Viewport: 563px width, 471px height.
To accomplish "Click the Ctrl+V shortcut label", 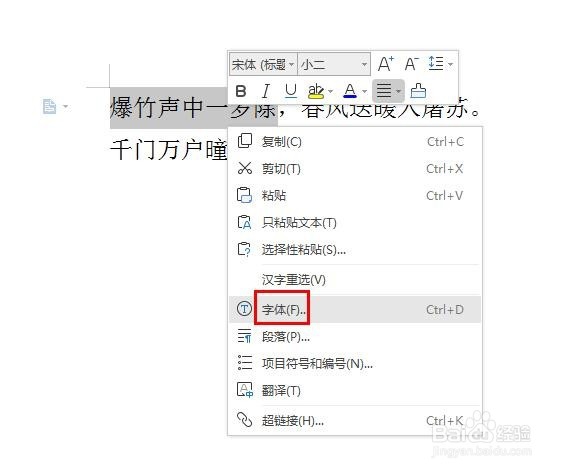I will pos(445,196).
